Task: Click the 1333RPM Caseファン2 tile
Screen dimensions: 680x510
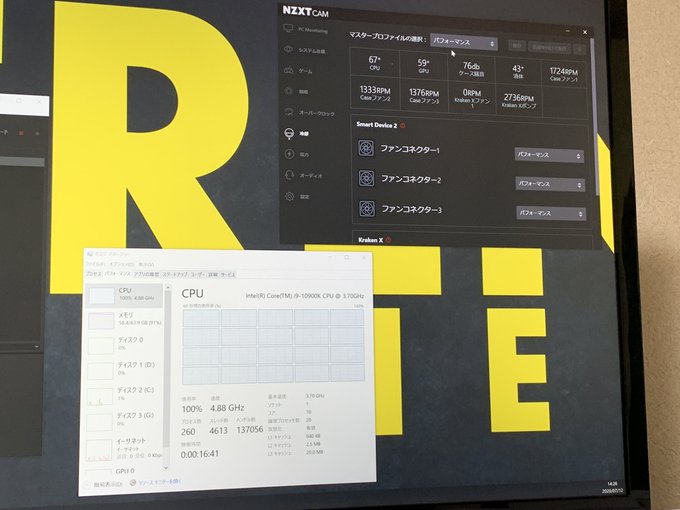Action: (375, 93)
